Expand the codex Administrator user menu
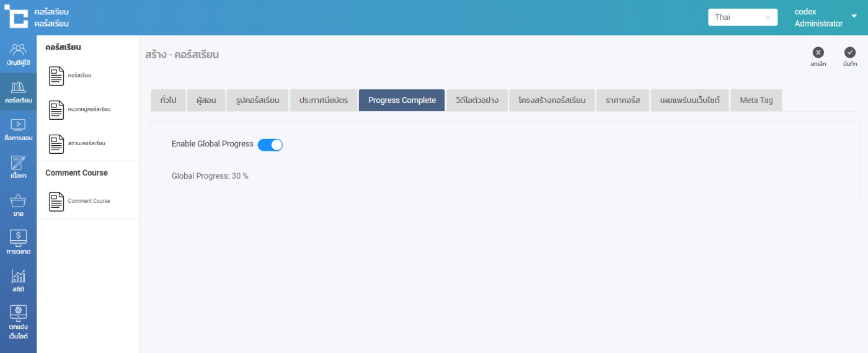Viewport: 868px width, 353px height. tap(854, 17)
